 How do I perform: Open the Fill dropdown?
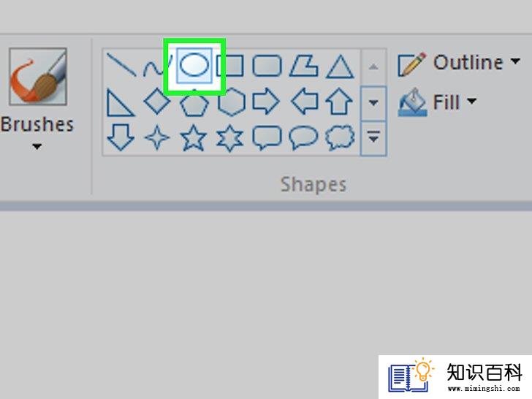438,102
